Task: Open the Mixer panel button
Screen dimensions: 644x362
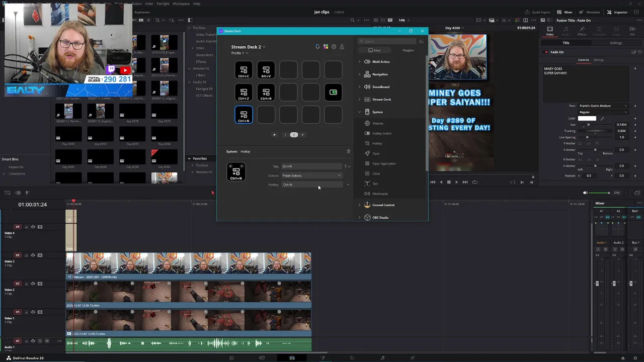Action: 565,12
